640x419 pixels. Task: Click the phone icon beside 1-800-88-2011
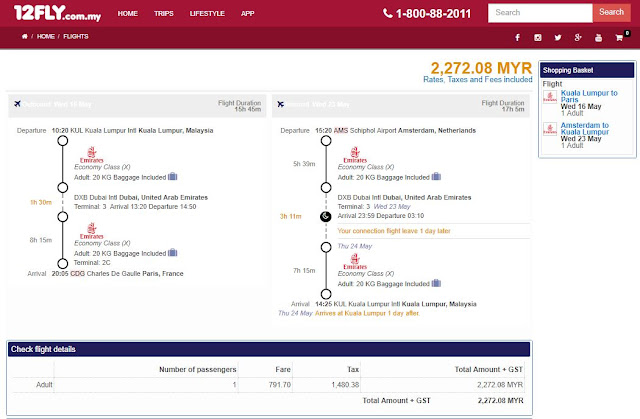[387, 13]
